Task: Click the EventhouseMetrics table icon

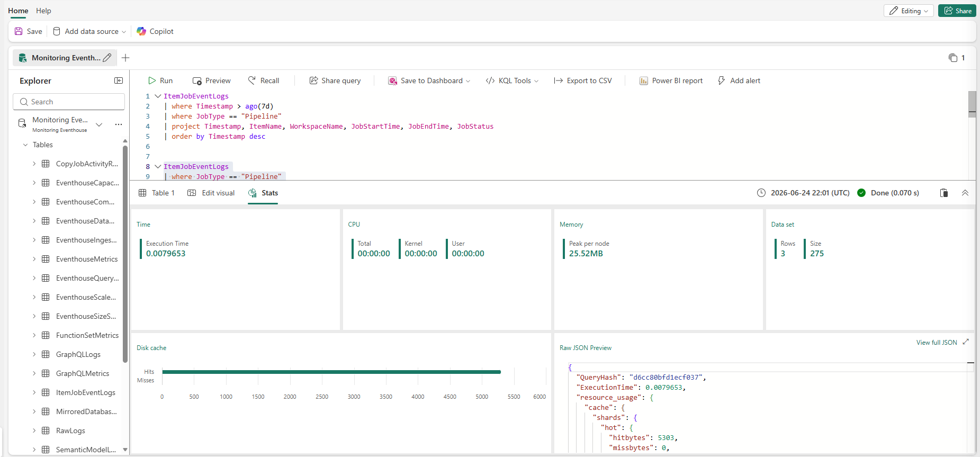Action: pyautogui.click(x=46, y=259)
